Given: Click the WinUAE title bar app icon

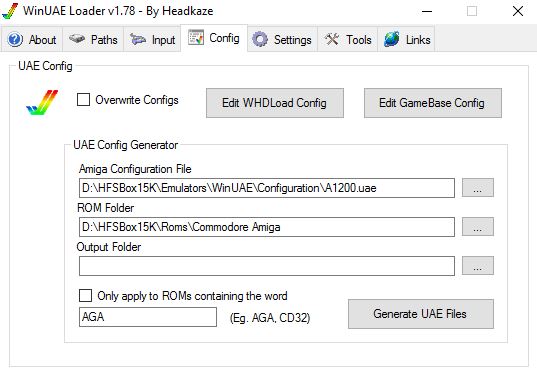Looking at the screenshot, I should click(10, 11).
